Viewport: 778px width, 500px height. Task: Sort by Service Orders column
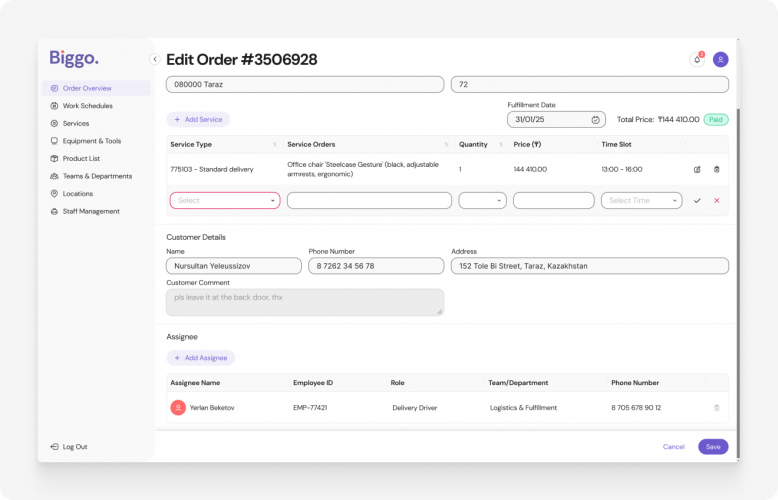pyautogui.click(x=446, y=144)
